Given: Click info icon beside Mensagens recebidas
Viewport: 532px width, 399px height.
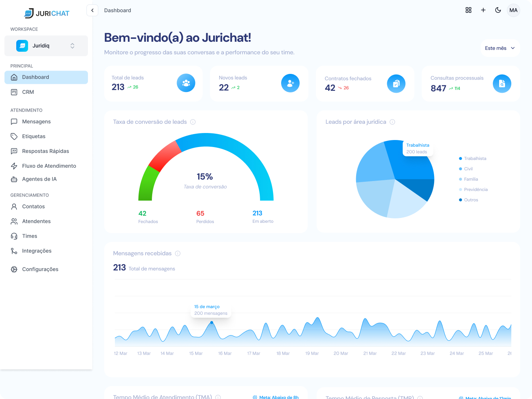Looking at the screenshot, I should click(x=178, y=253).
